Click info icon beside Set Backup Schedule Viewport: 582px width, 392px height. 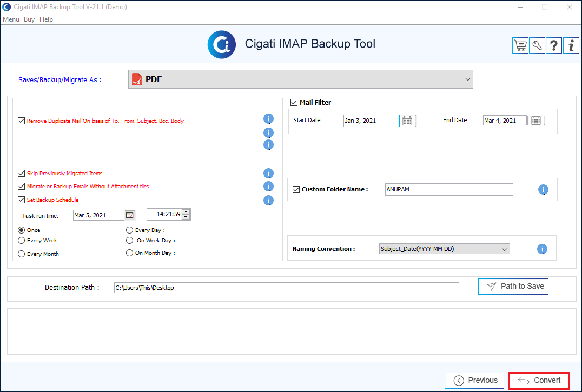click(268, 200)
